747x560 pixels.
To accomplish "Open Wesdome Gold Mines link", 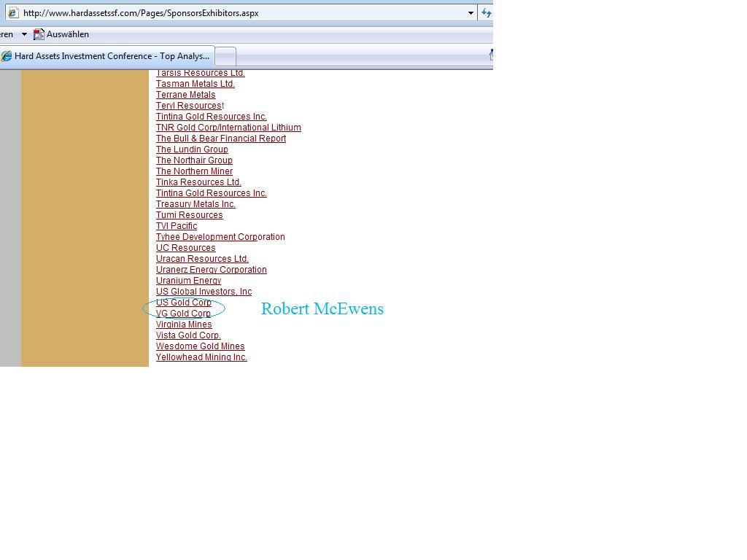I will (x=200, y=346).
